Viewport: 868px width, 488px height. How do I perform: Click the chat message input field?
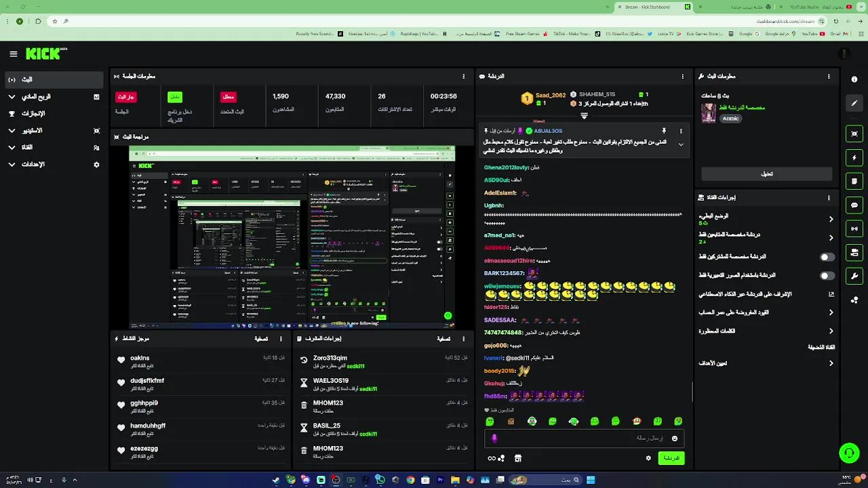pyautogui.click(x=584, y=439)
